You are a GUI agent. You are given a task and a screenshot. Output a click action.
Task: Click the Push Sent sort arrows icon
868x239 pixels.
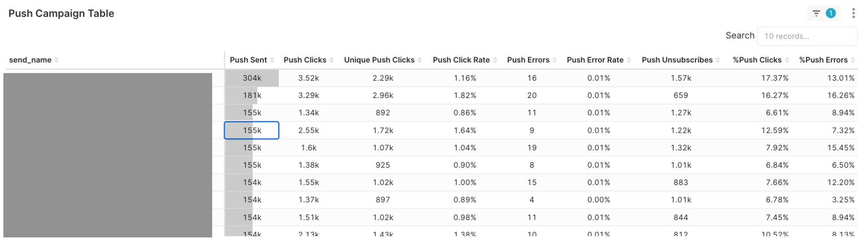pyautogui.click(x=272, y=60)
